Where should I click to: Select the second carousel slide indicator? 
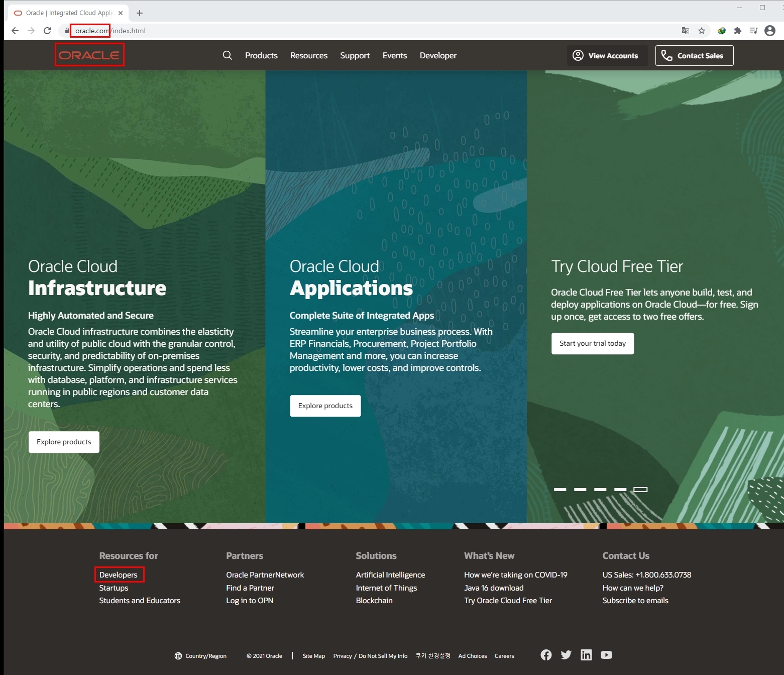pos(580,489)
